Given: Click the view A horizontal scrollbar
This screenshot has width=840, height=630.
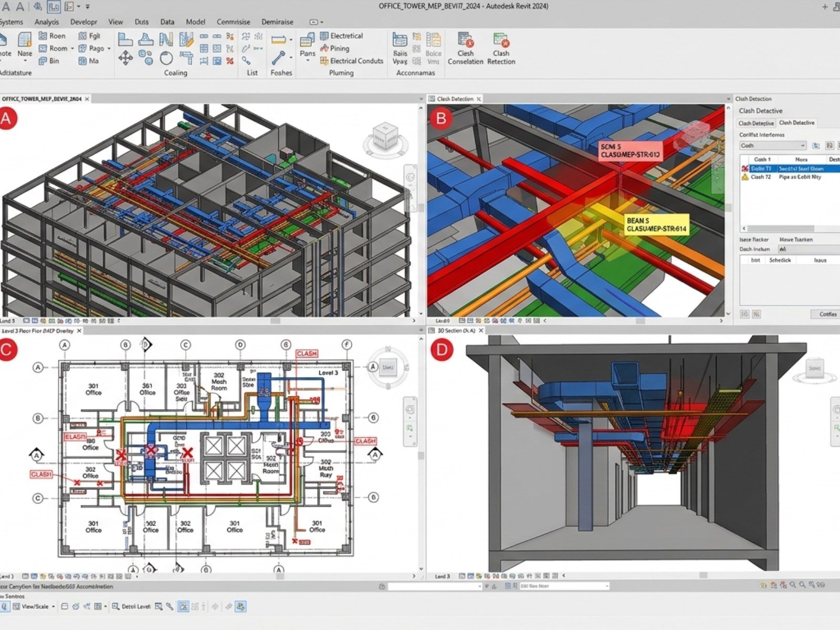Looking at the screenshot, I should pos(276,321).
